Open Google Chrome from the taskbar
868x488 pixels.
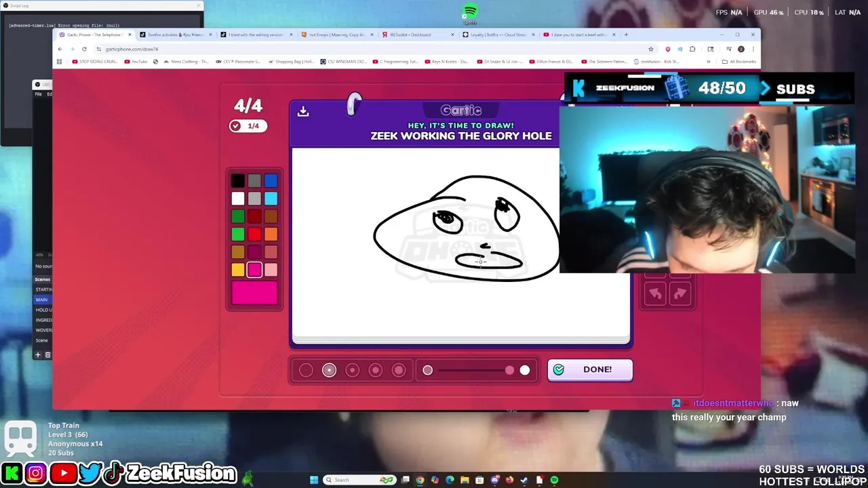420,480
